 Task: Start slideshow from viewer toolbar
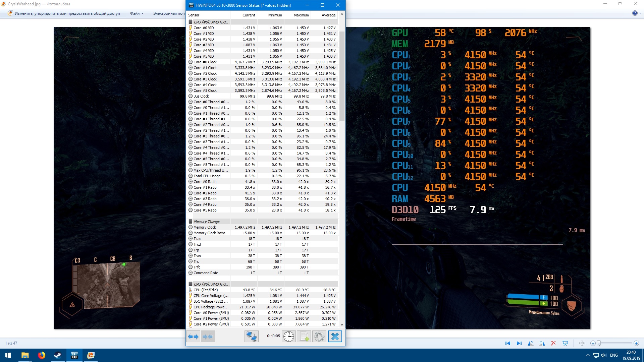pos(565,343)
